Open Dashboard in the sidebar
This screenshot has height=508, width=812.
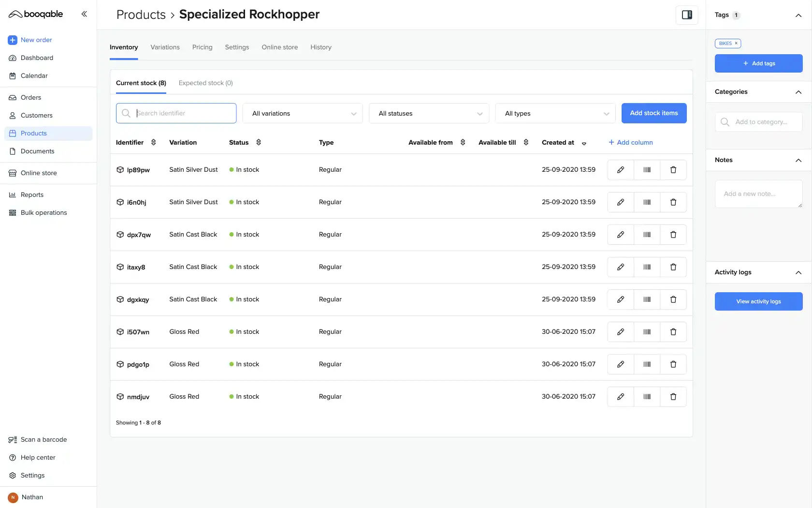click(37, 58)
